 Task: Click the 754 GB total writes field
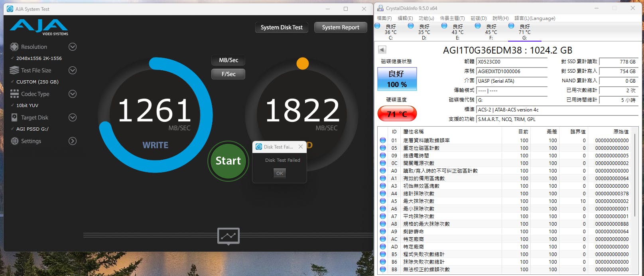[x=618, y=71]
